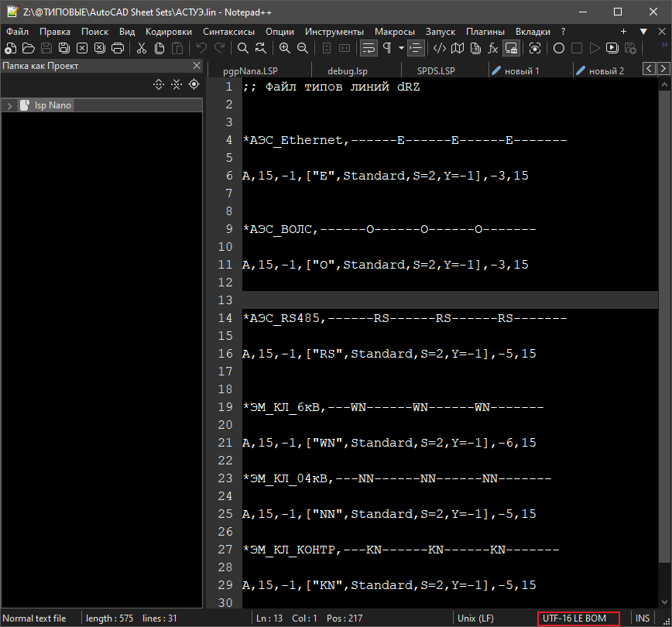
Task: Switch to the pgpNana.LSP tab
Action: coord(250,70)
